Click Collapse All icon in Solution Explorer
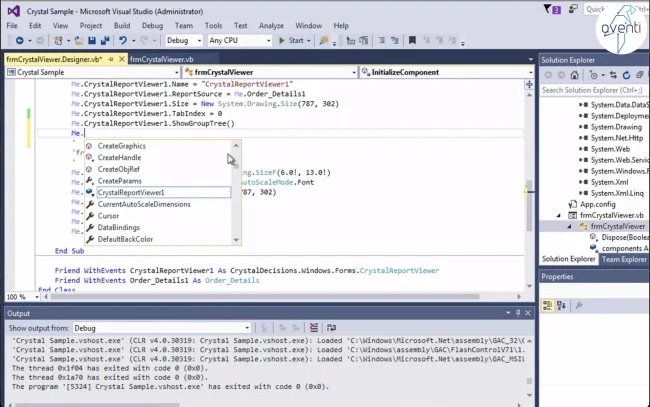 (x=640, y=75)
